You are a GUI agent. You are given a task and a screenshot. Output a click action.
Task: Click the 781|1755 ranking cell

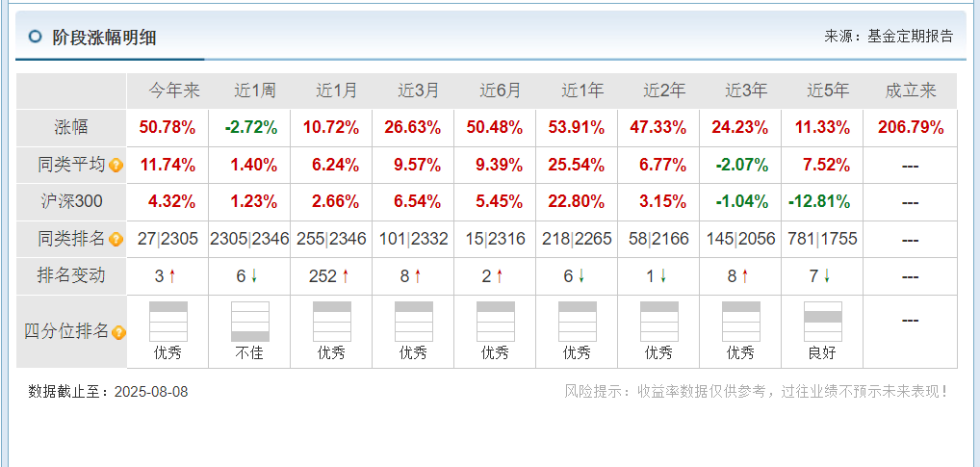click(822, 239)
